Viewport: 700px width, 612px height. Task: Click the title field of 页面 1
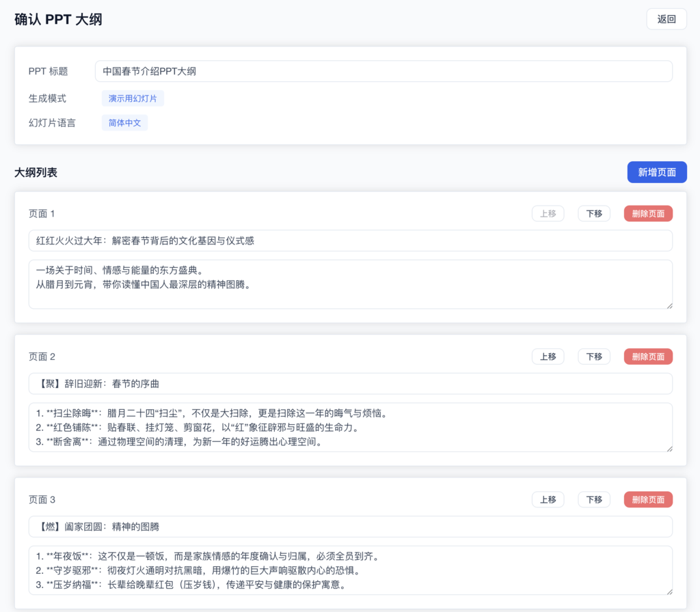pyautogui.click(x=350, y=240)
